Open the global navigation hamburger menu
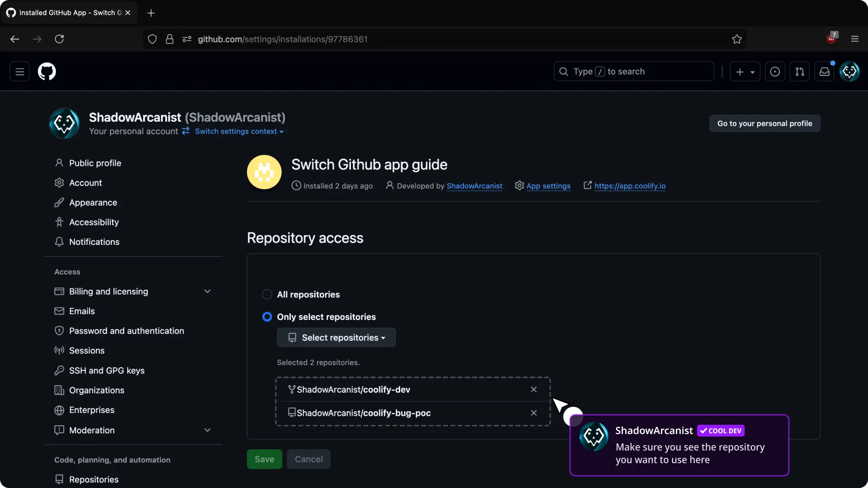This screenshot has width=868, height=488. pyautogui.click(x=20, y=71)
